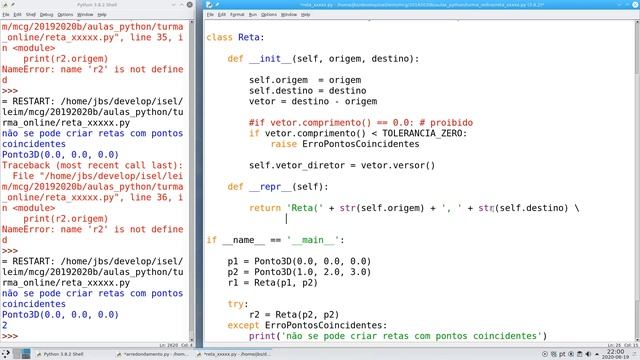Open Window menu in reta_xxxxx.py editor
640x360 pixels.
[x=289, y=15]
